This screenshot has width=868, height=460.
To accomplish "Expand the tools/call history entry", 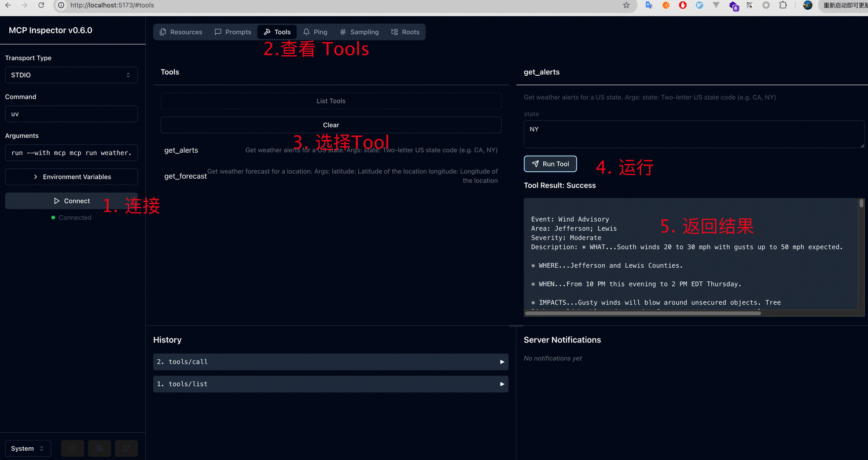I will click(330, 362).
